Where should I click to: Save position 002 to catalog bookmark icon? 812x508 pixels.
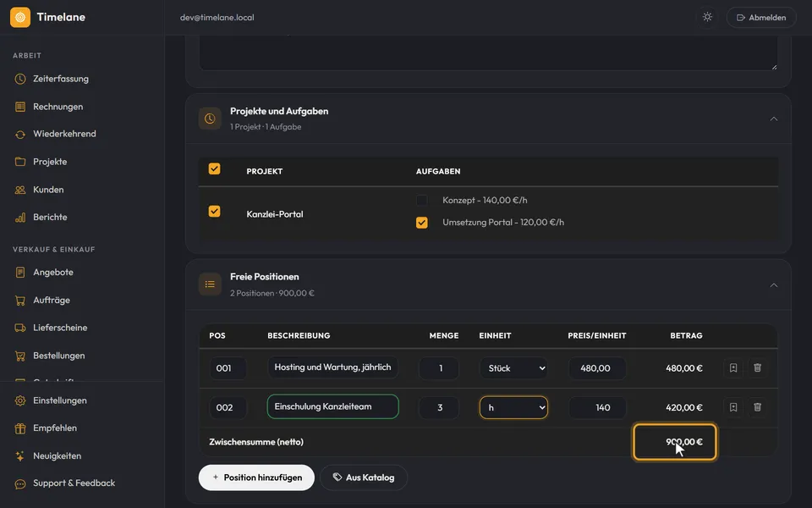[x=733, y=407]
